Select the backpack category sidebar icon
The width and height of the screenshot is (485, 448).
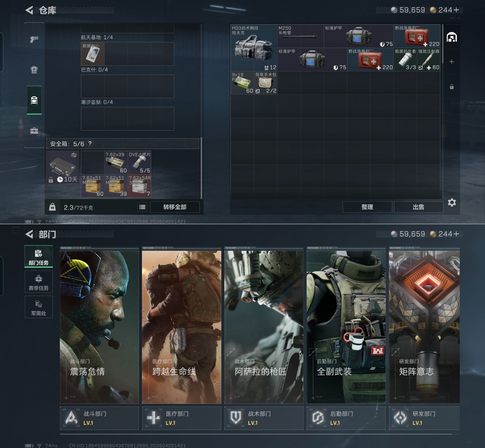[x=34, y=69]
